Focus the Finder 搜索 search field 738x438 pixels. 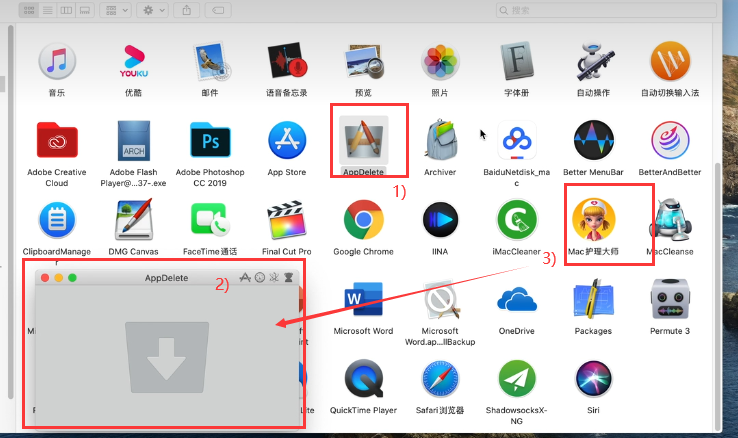[606, 10]
